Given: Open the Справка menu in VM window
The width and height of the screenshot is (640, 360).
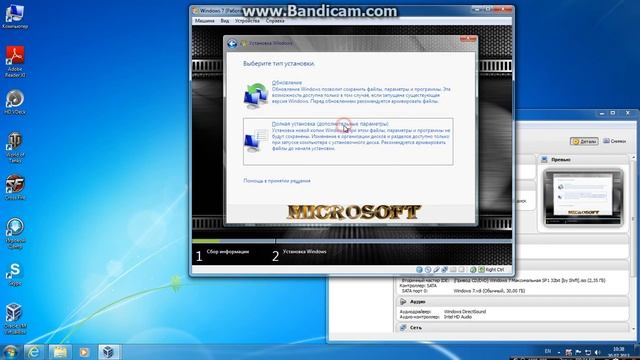Looking at the screenshot, I should pos(275,21).
